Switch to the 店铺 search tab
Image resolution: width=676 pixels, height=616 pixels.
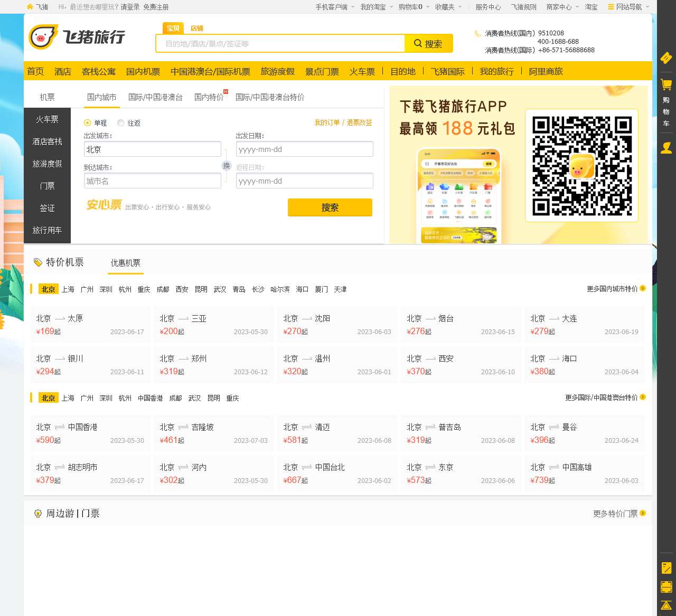197,29
